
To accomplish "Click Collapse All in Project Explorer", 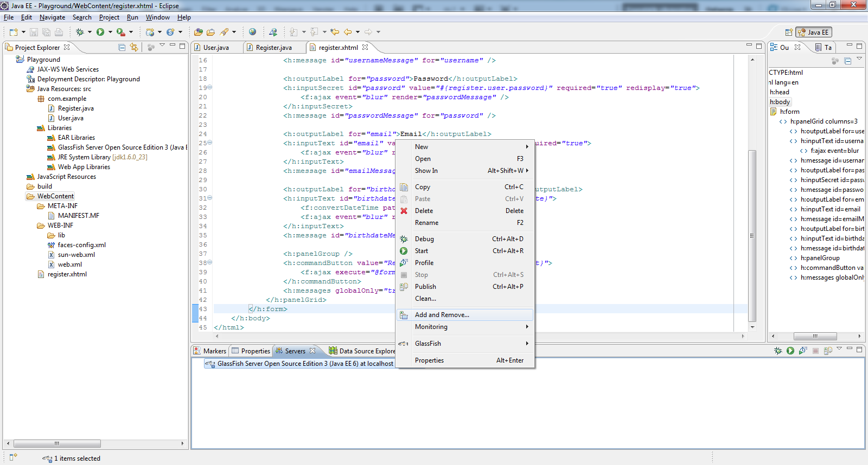I will [x=122, y=48].
